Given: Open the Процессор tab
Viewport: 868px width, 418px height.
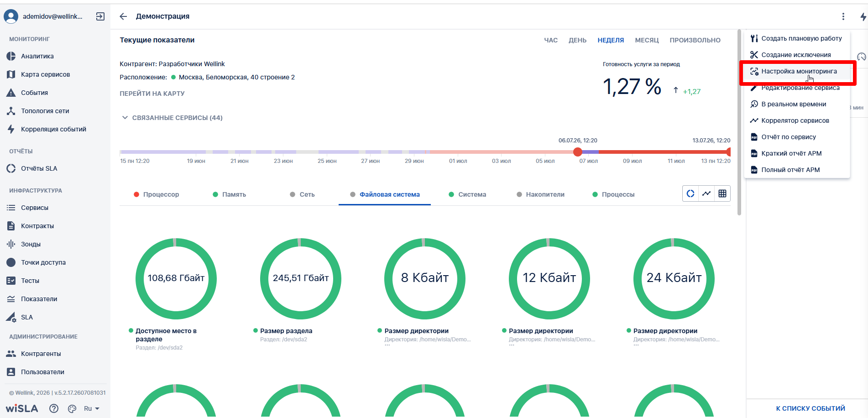Looking at the screenshot, I should pyautogui.click(x=157, y=194).
